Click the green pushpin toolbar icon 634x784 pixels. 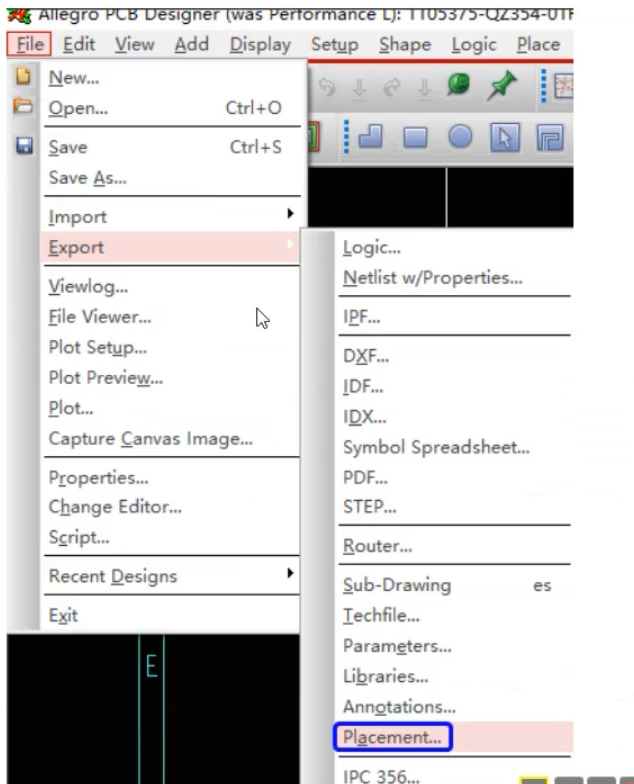(x=502, y=86)
